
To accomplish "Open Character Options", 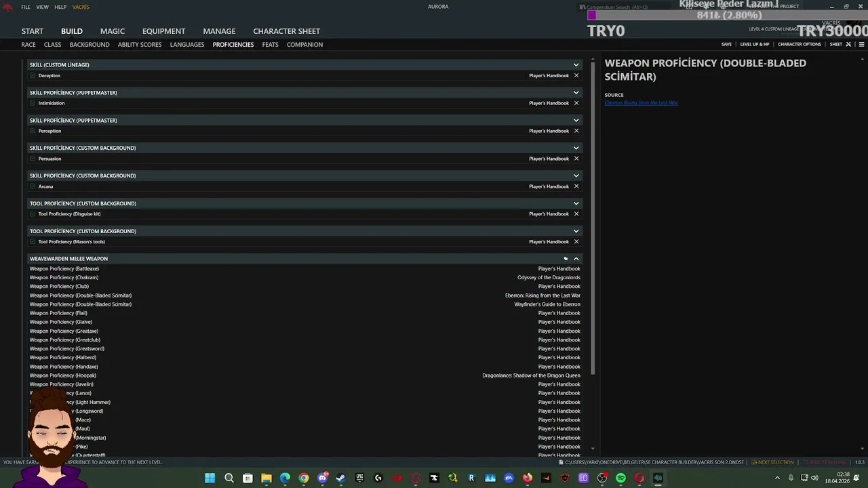I will 800,44.
